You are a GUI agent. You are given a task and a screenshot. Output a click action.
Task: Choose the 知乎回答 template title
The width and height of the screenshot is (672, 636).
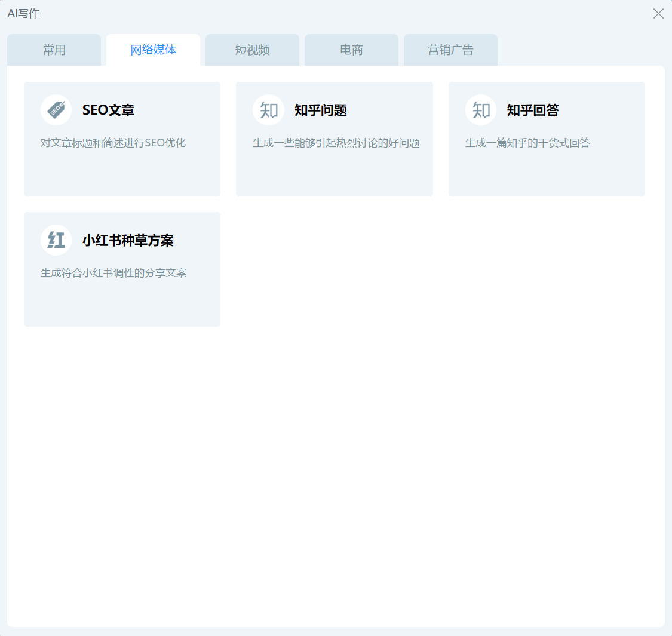point(533,110)
